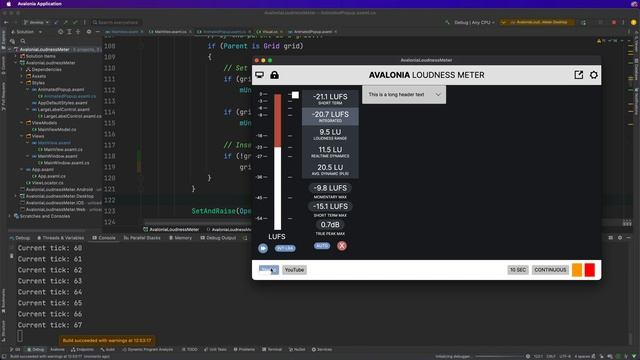
Task: Open the Solution view dropdown
Action: tap(27, 32)
